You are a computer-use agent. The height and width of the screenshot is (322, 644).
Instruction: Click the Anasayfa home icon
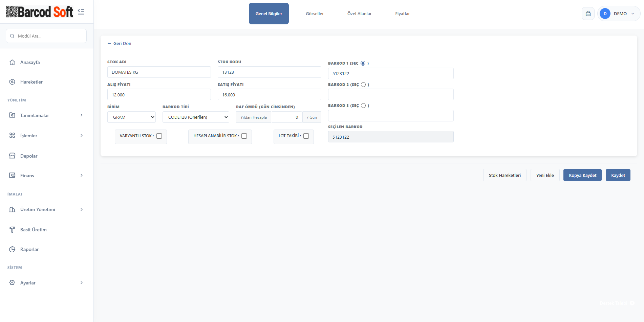coord(12,62)
